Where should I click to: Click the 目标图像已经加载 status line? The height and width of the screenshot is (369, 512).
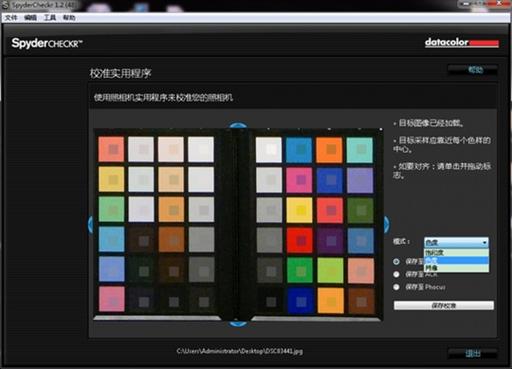pos(429,123)
